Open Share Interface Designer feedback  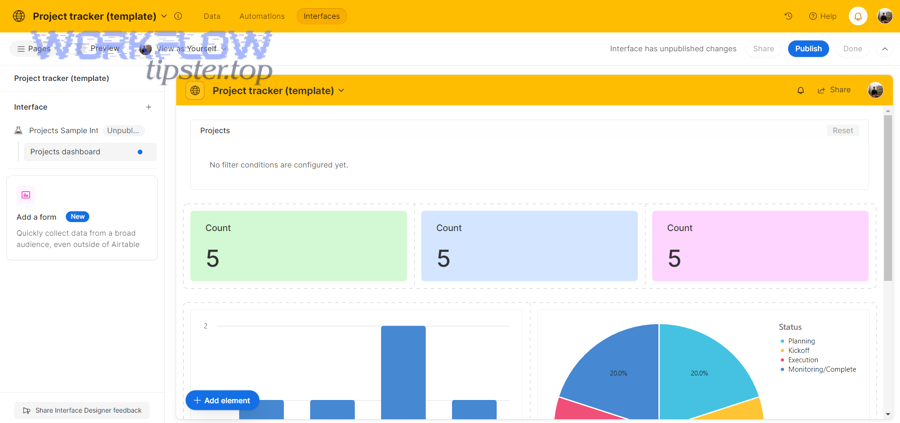pos(82,410)
